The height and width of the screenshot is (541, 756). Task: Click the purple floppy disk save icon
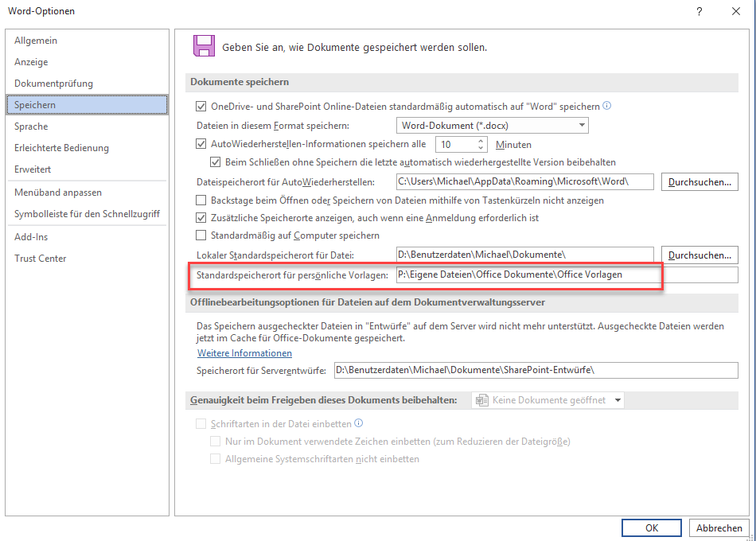click(204, 46)
